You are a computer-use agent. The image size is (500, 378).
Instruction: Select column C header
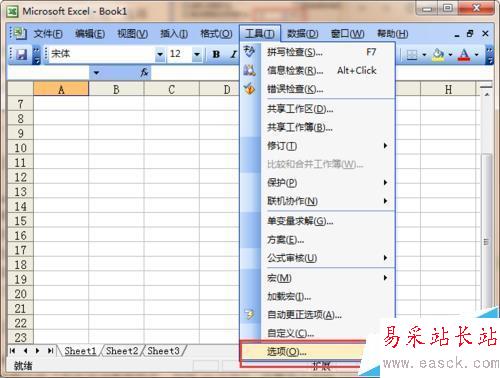(172, 89)
